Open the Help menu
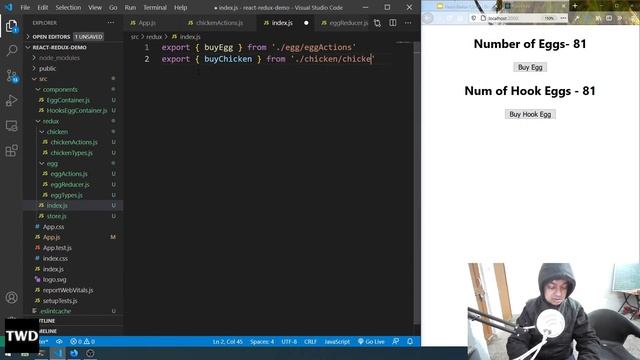The image size is (640, 360). pyautogui.click(x=180, y=7)
